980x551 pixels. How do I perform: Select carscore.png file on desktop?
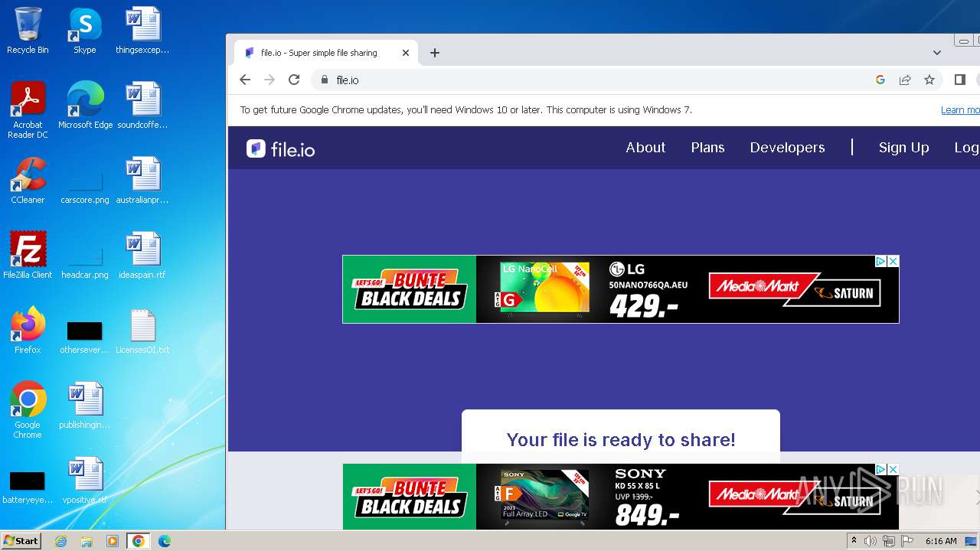point(85,187)
